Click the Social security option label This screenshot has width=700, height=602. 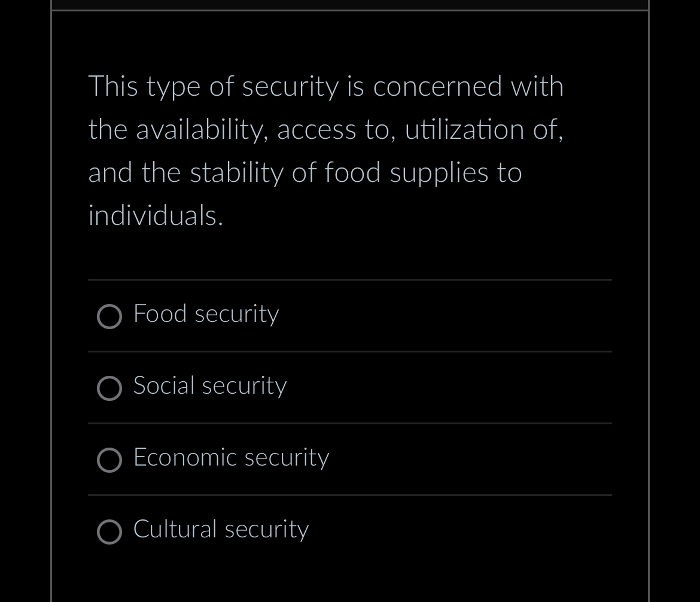tap(210, 386)
